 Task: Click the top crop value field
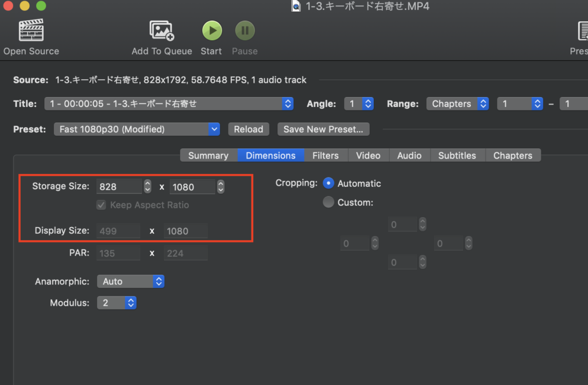click(403, 225)
